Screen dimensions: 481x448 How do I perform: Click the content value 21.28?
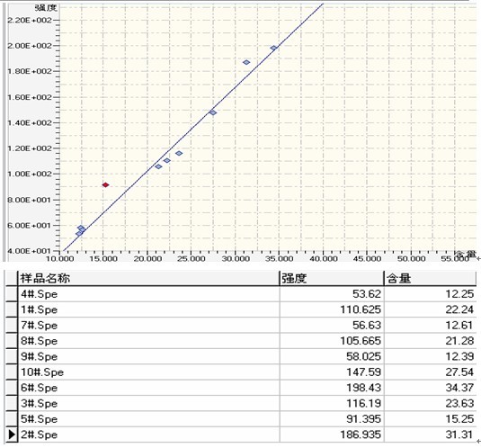(459, 341)
